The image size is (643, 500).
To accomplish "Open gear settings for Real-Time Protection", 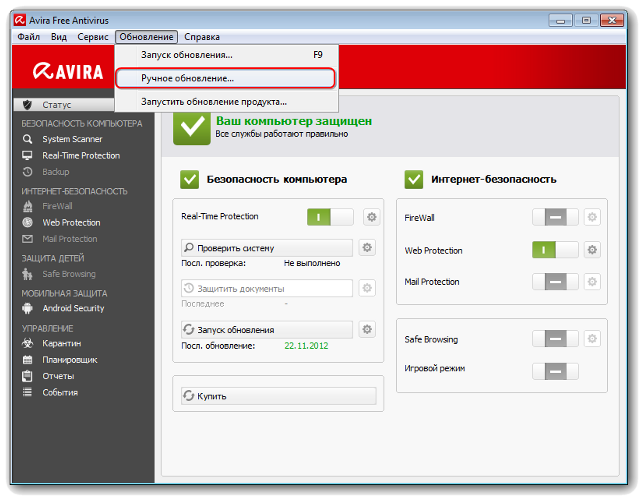I will [371, 216].
